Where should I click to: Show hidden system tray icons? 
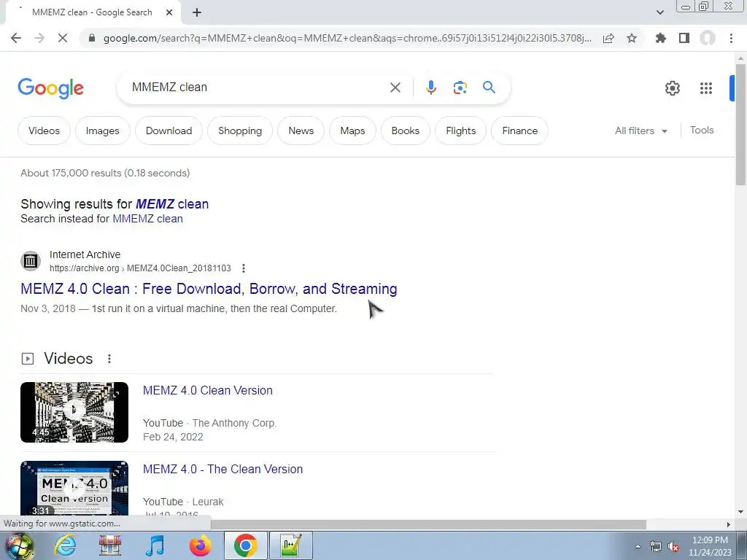638,547
